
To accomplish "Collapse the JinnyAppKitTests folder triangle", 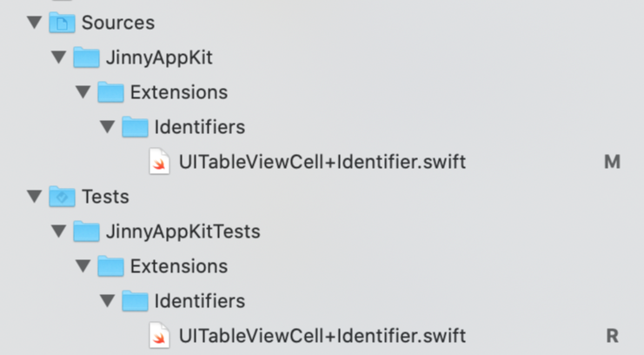I will coord(59,231).
